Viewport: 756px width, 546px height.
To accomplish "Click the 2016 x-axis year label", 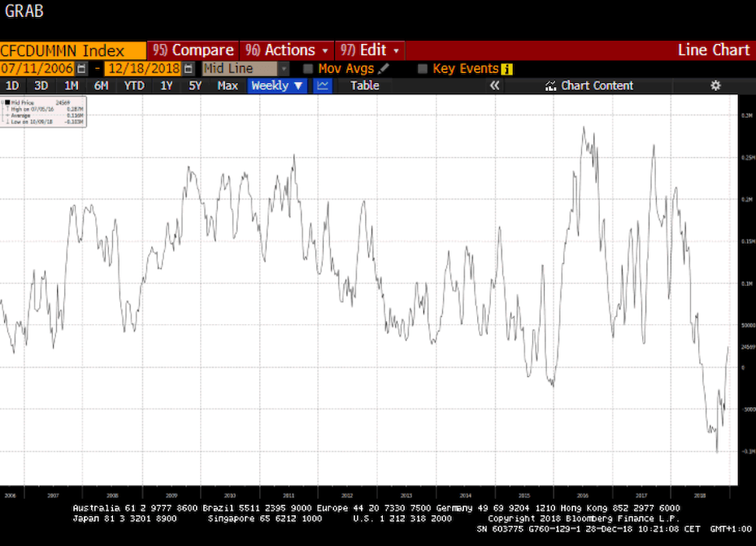I will (x=582, y=496).
